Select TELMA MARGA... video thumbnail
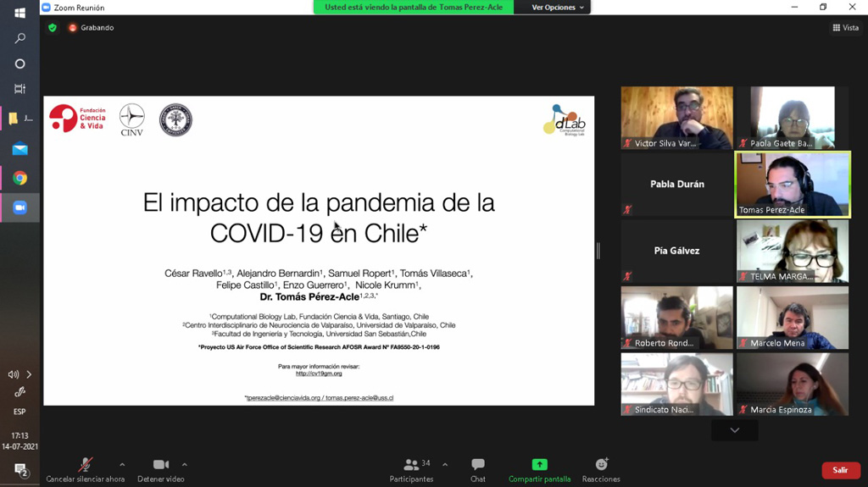This screenshot has width=868, height=487. pyautogui.click(x=793, y=251)
